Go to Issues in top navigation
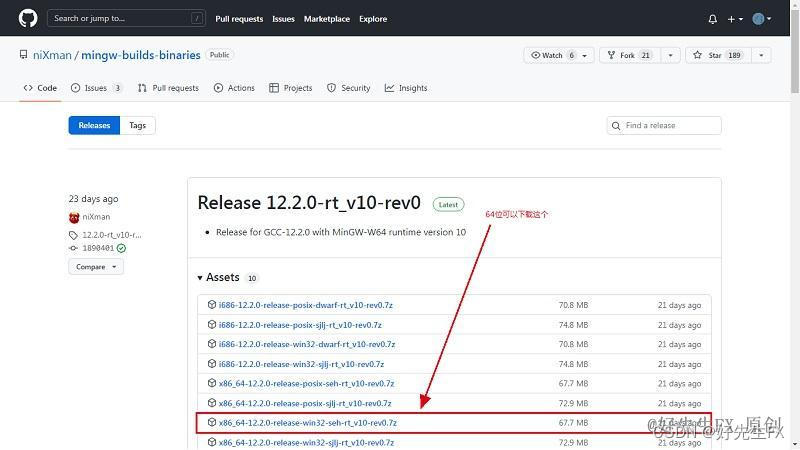Viewport: 800px width, 450px height. click(x=283, y=19)
